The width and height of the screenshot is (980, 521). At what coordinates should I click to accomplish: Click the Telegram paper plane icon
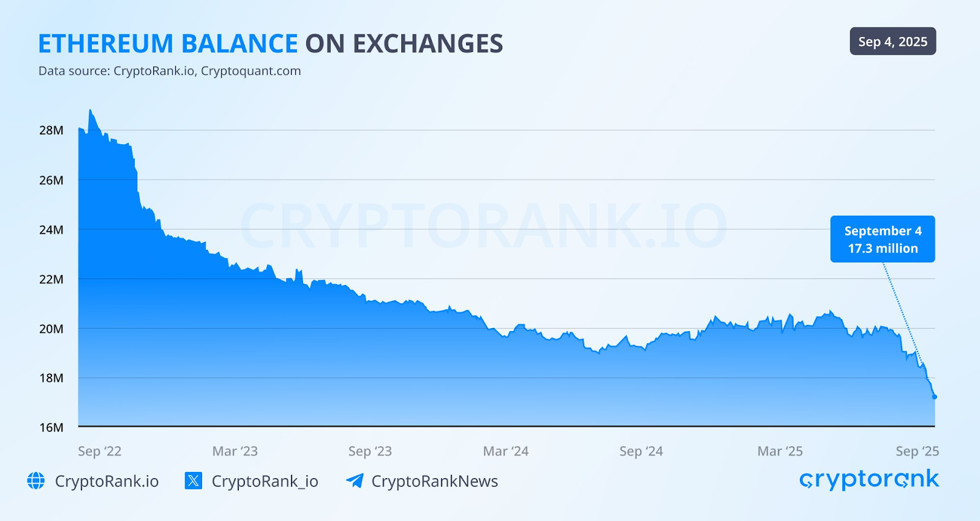point(355,481)
